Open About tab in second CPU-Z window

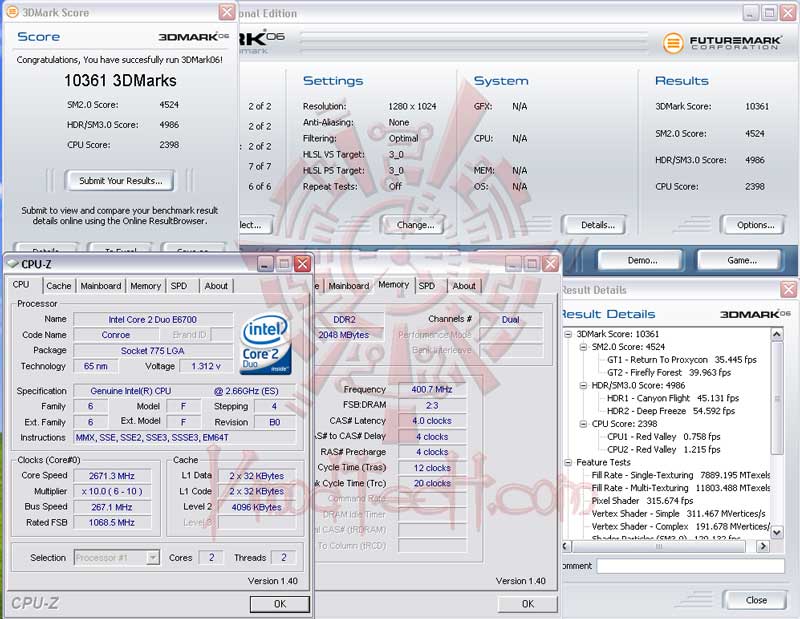[x=464, y=286]
